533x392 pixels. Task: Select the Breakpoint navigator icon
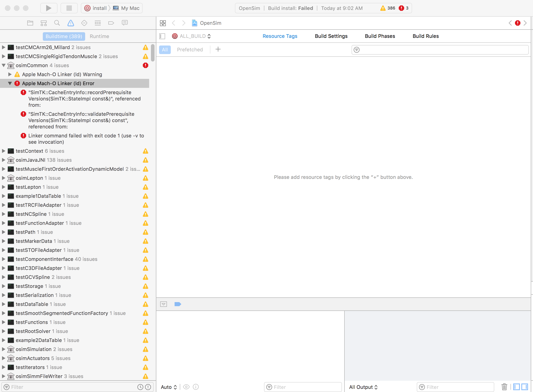(x=111, y=23)
